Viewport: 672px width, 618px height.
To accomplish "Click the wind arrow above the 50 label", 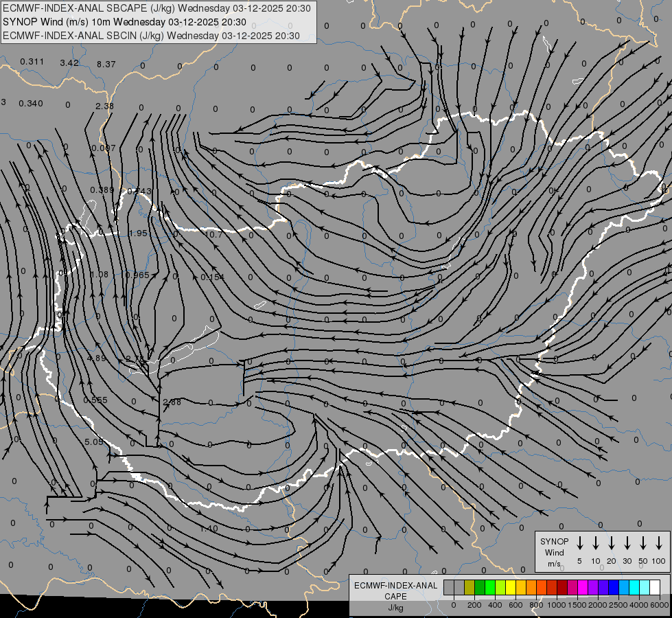I will point(643,542).
